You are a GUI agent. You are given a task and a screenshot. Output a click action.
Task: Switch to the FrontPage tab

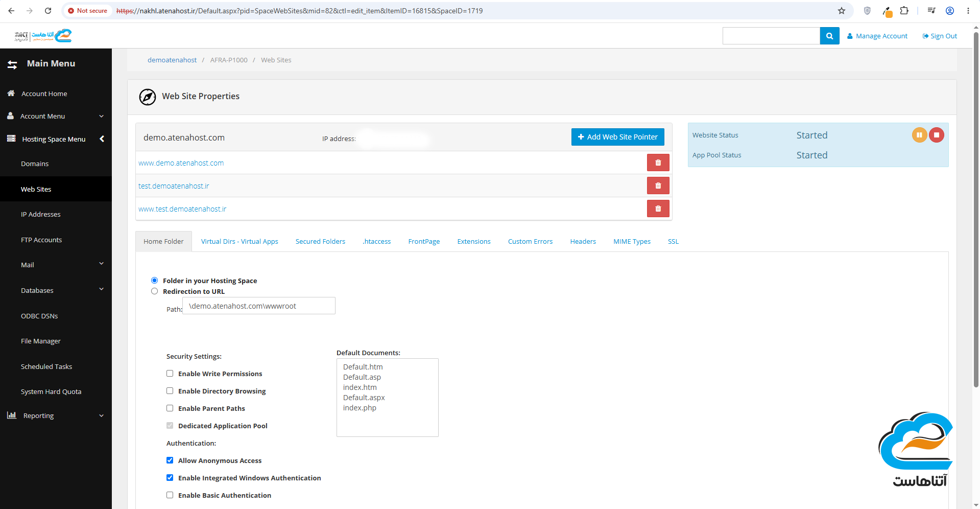[x=424, y=242]
